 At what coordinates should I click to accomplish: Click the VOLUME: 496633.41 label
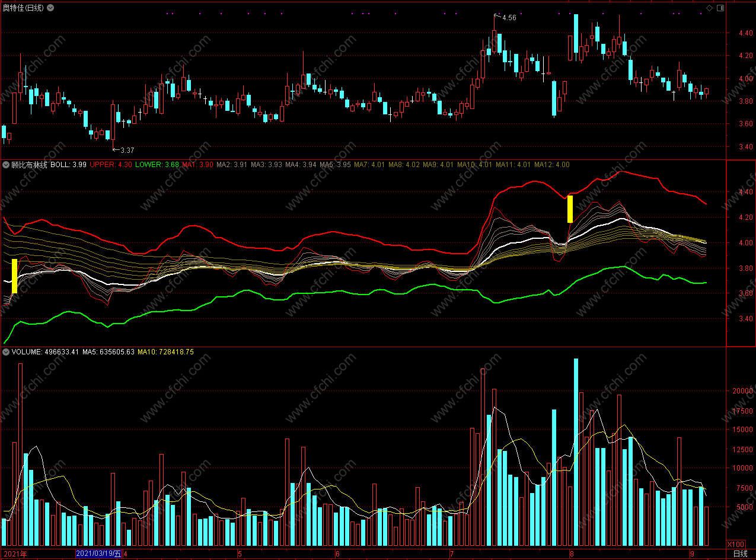(x=45, y=352)
